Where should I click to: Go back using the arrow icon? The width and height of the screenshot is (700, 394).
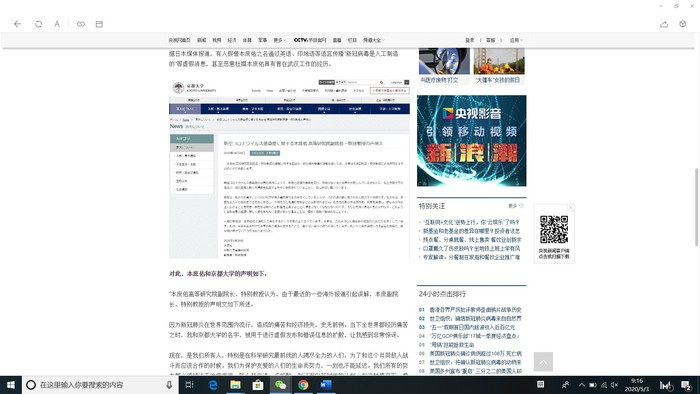(17, 24)
